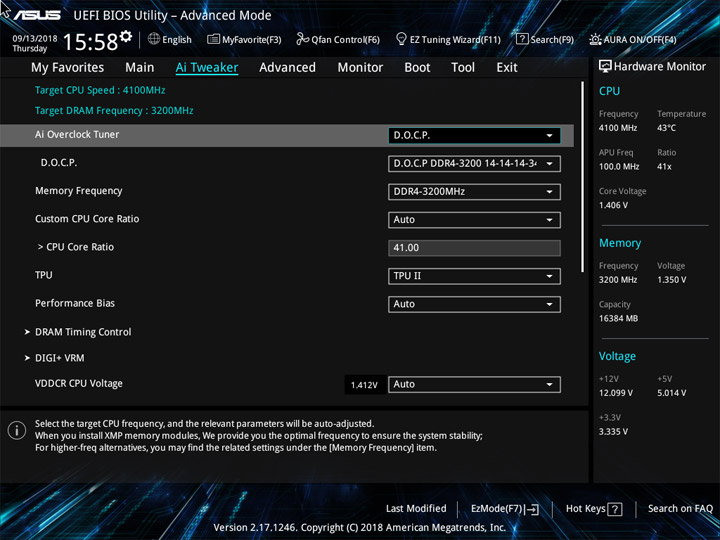720x540 pixels.
Task: Open TPU dropdown showing TPU II
Action: click(474, 276)
